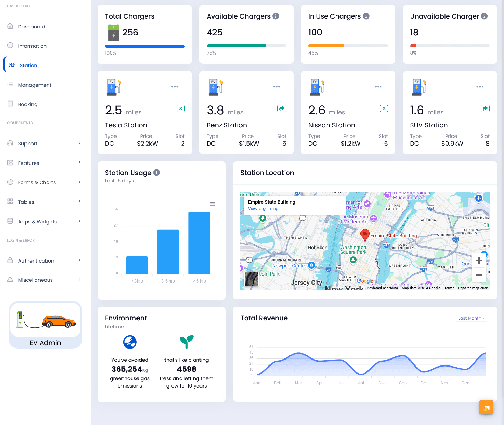Click the EV charger icon on Nissan Station card
Image resolution: width=504 pixels, height=425 pixels.
(317, 87)
